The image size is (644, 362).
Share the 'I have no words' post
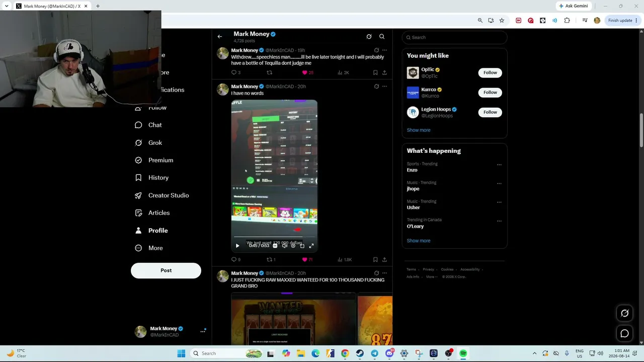coord(384,259)
